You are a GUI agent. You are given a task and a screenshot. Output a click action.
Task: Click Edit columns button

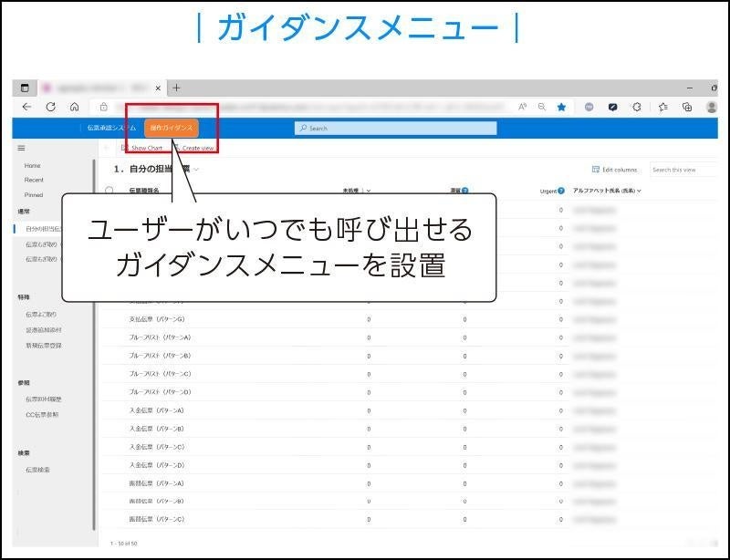(x=614, y=170)
